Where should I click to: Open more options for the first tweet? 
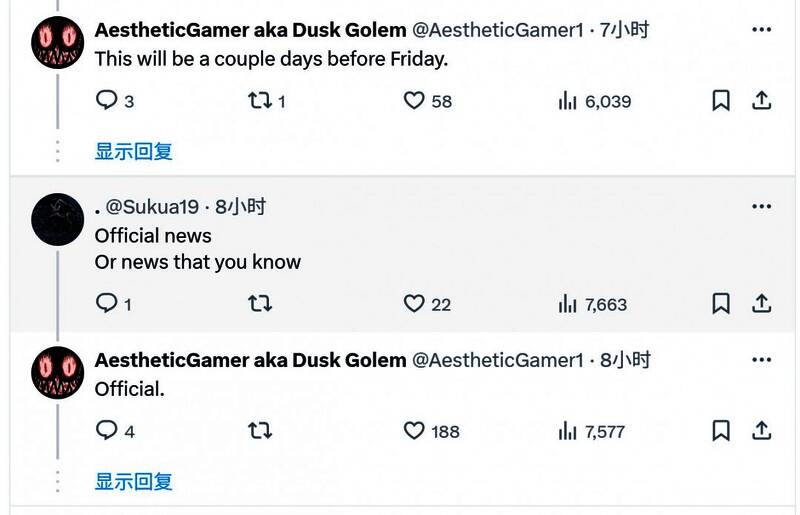[x=761, y=30]
